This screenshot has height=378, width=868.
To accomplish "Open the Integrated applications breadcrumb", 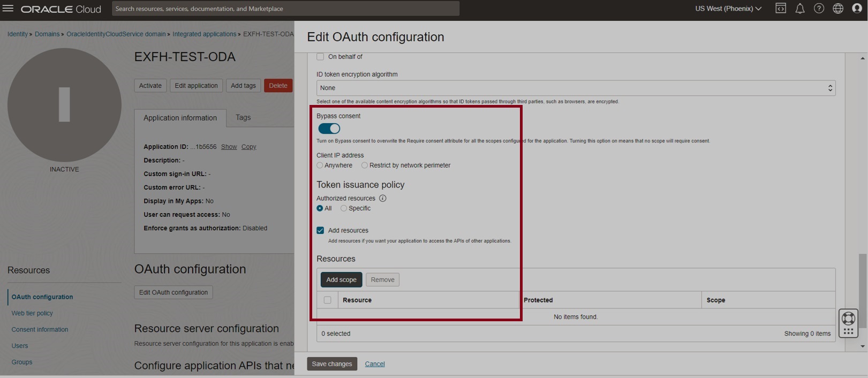I will (x=204, y=34).
